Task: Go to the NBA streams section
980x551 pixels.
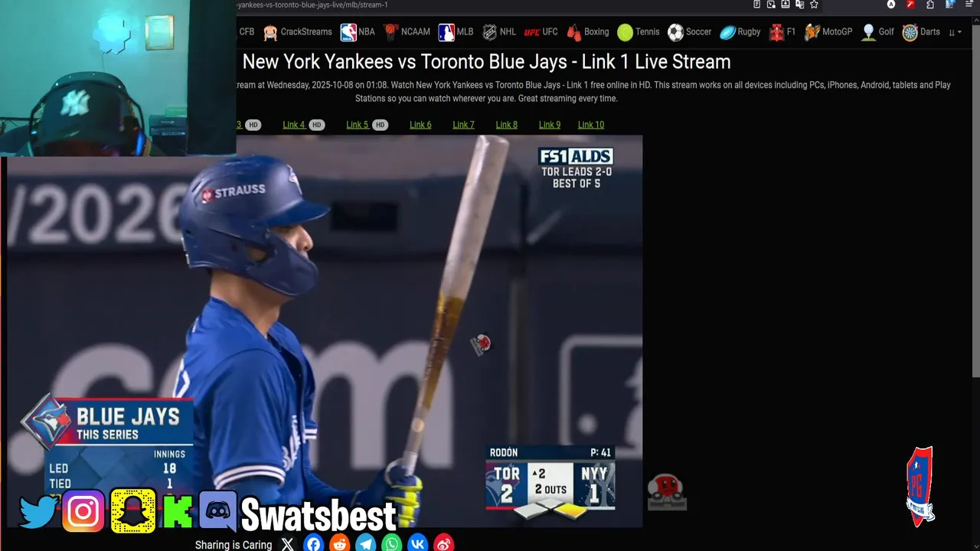Action: 358,32
